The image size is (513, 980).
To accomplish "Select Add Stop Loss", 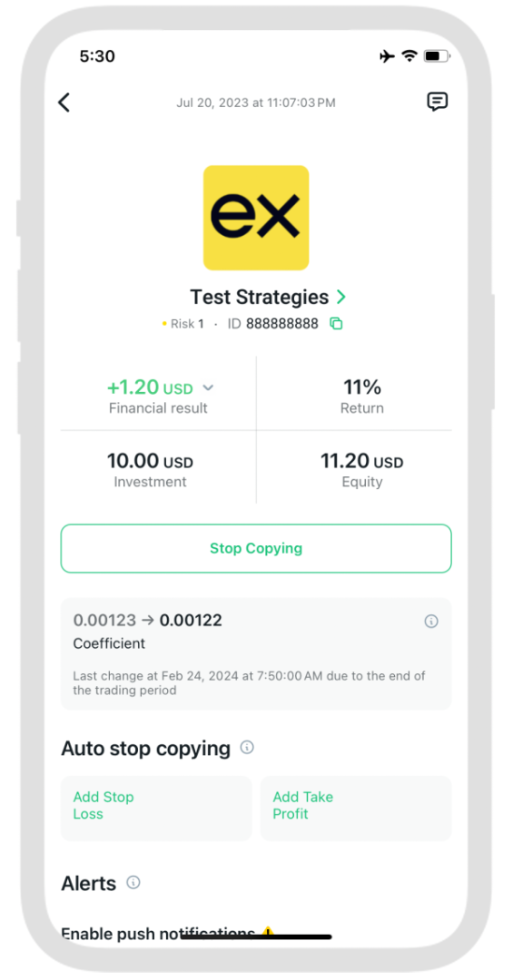I will click(x=156, y=808).
